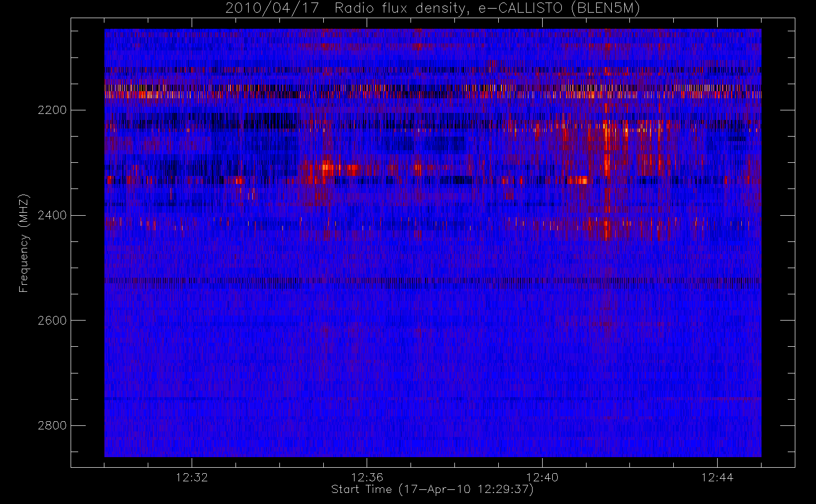Select the 2800 frequency tick label

click(x=52, y=426)
